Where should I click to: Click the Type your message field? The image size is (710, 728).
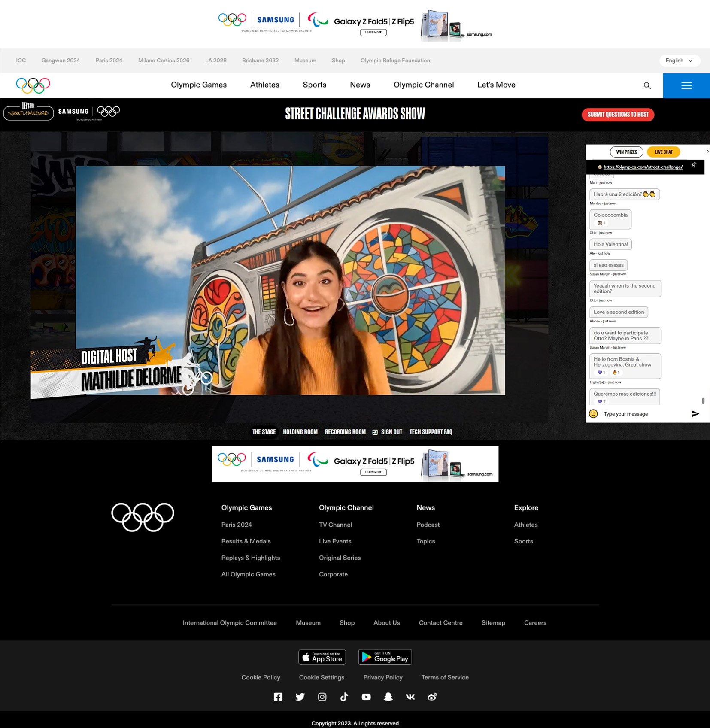coord(644,414)
